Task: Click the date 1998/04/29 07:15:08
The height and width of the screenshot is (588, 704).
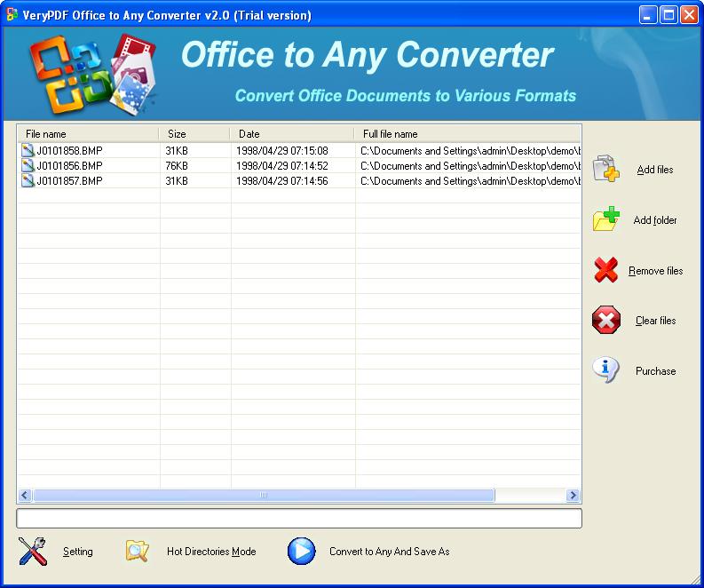Action: [x=282, y=150]
